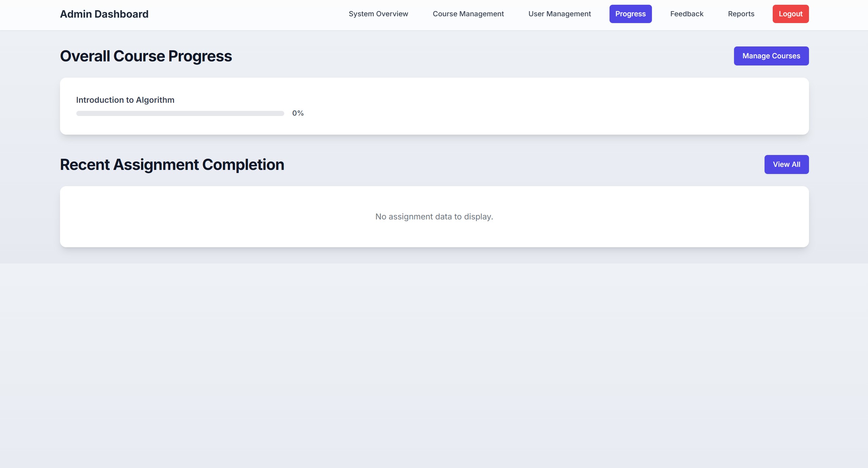Viewport: 868px width, 468px height.
Task: Click the Introduction to Algorithm progress bar
Action: coord(180,113)
